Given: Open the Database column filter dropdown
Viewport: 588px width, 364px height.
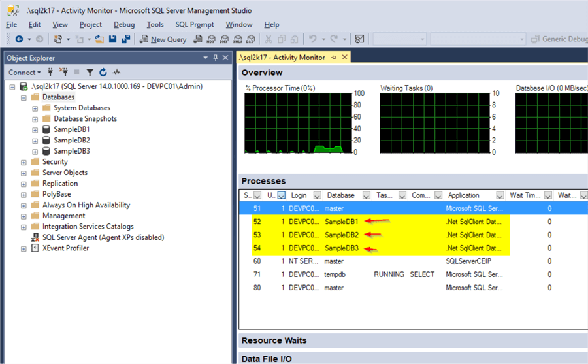Looking at the screenshot, I should 368,195.
